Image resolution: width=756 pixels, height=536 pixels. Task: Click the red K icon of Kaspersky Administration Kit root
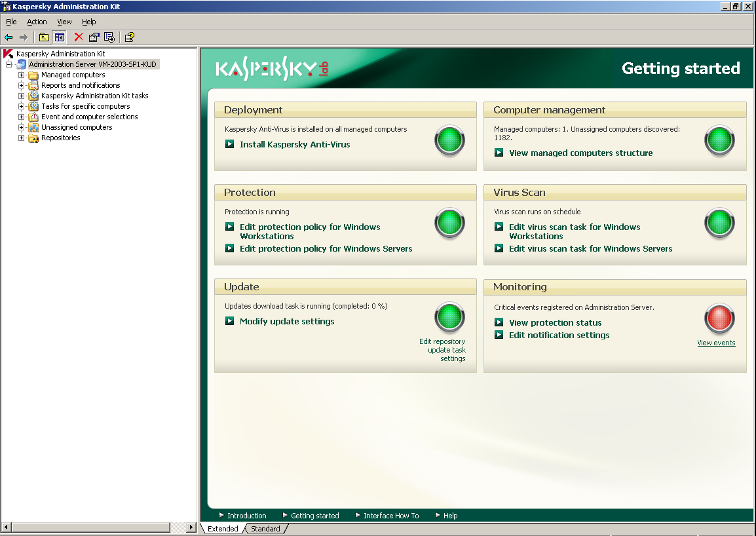(x=9, y=54)
